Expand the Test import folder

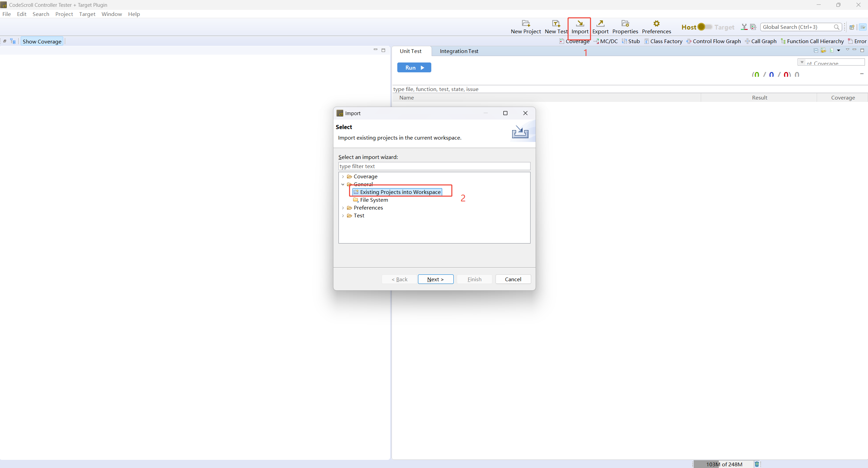[343, 216]
